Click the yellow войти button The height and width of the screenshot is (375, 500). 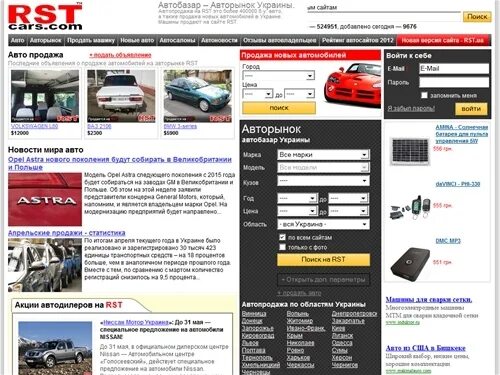tap(471, 109)
